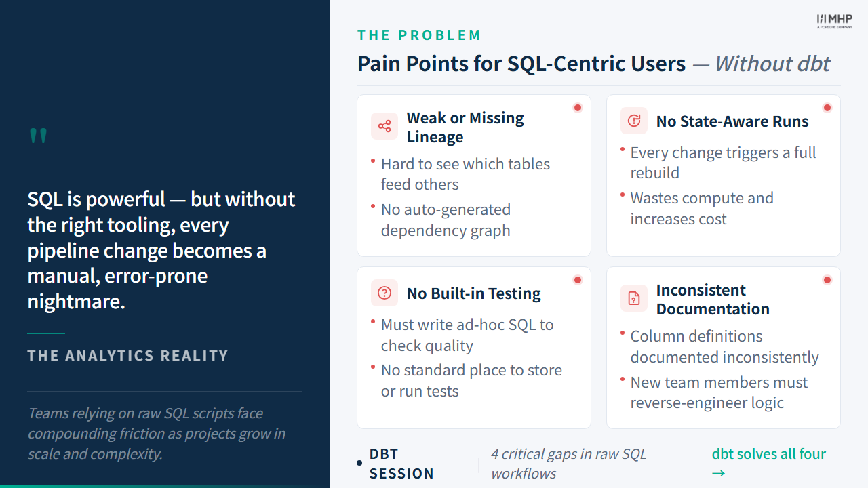Click the teal quotation mark icon
The height and width of the screenshot is (488, 868).
click(x=38, y=136)
